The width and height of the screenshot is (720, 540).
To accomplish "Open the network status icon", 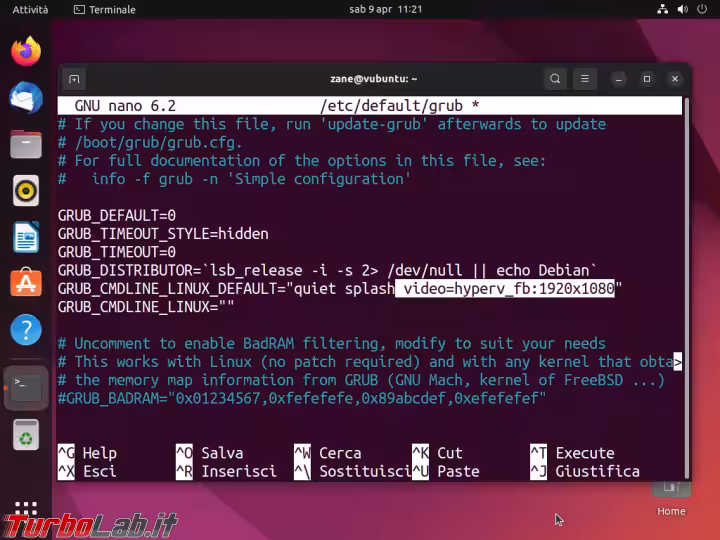I will [662, 9].
